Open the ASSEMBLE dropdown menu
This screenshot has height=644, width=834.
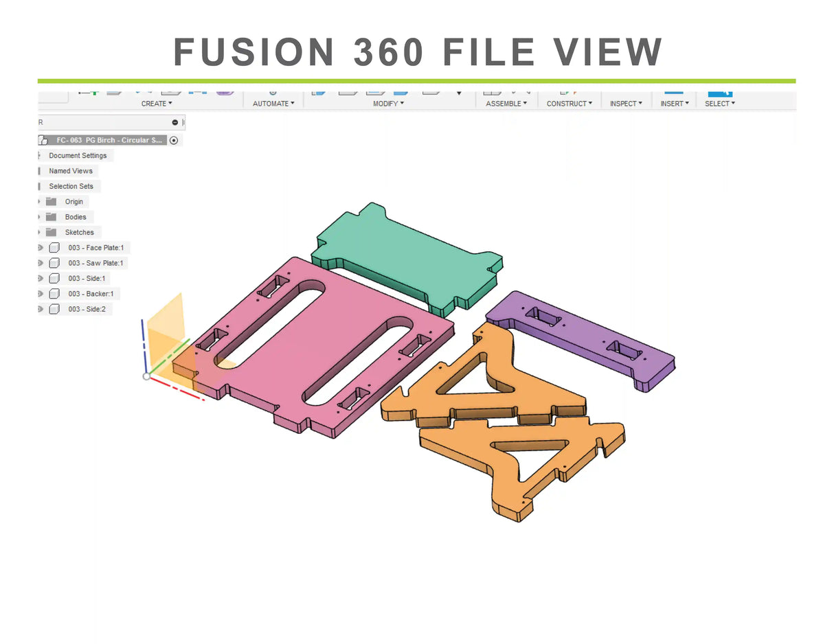[506, 104]
